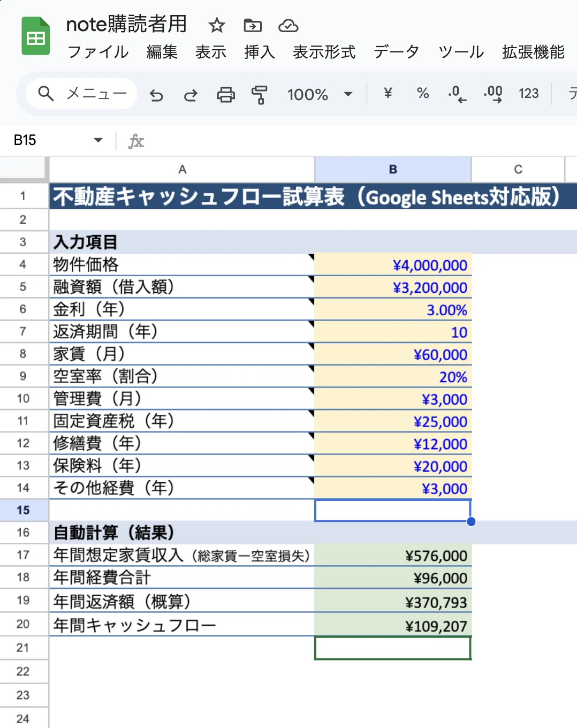Apply yen currency format
This screenshot has width=577, height=728.
coord(388,94)
